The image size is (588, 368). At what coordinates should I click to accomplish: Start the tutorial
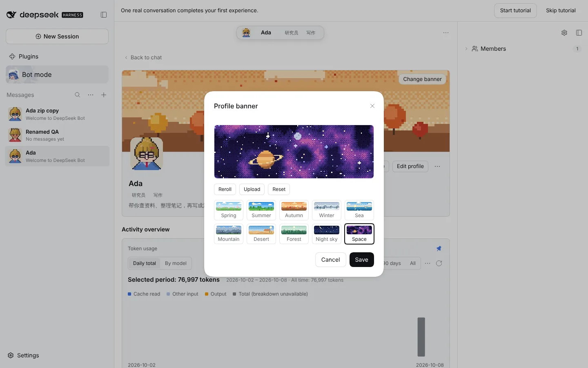click(x=515, y=11)
